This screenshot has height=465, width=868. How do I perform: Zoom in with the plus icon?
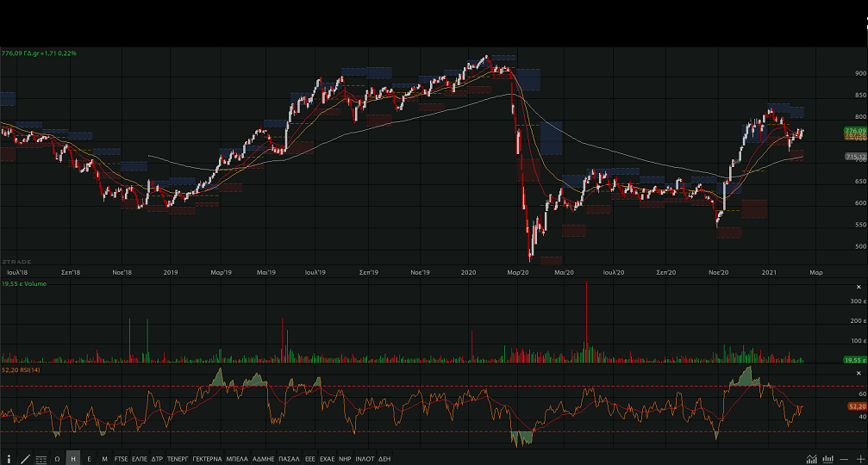pos(859,459)
